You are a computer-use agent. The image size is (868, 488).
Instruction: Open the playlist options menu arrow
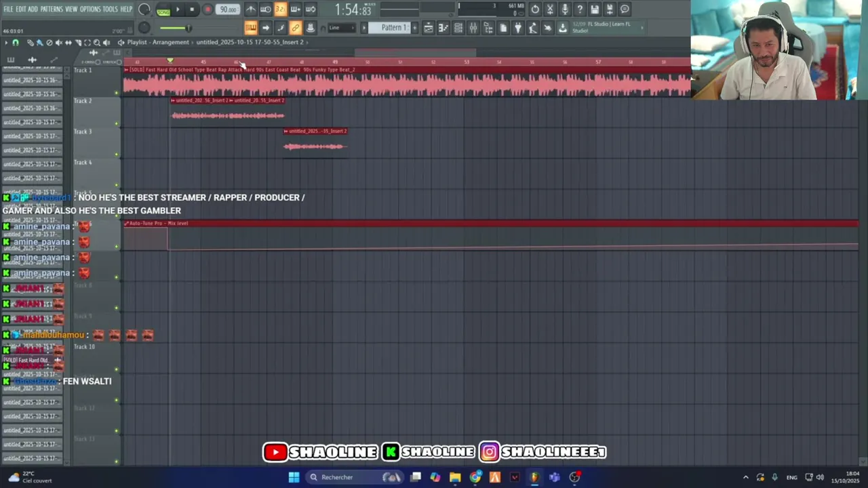tap(6, 43)
